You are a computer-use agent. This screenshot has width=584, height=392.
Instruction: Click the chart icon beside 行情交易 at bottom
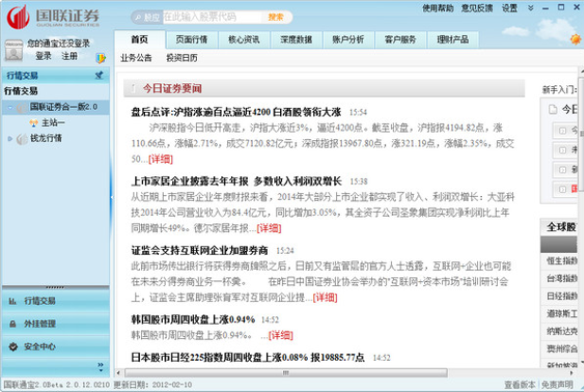tap(12, 301)
